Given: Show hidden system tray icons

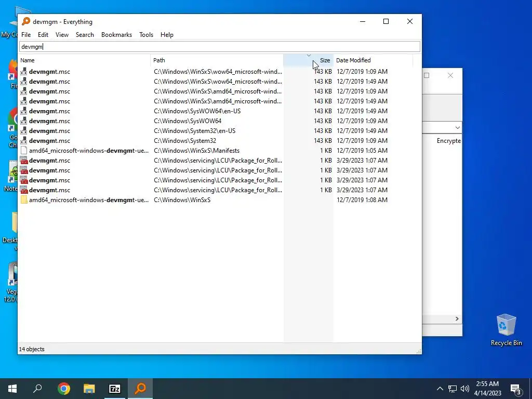Looking at the screenshot, I should coord(440,389).
